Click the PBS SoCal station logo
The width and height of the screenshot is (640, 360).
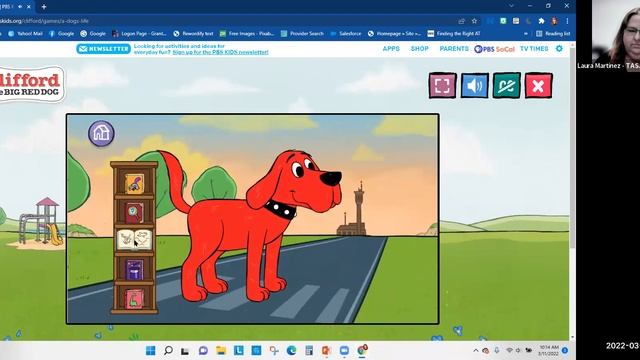(x=494, y=49)
